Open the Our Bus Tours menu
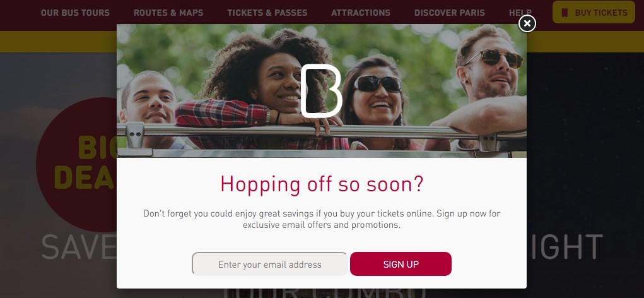This screenshot has height=298, width=644. coord(75,13)
